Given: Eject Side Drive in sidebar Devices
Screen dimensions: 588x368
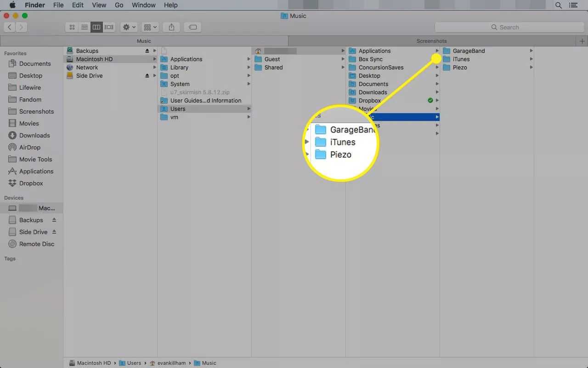Looking at the screenshot, I should 54,232.
